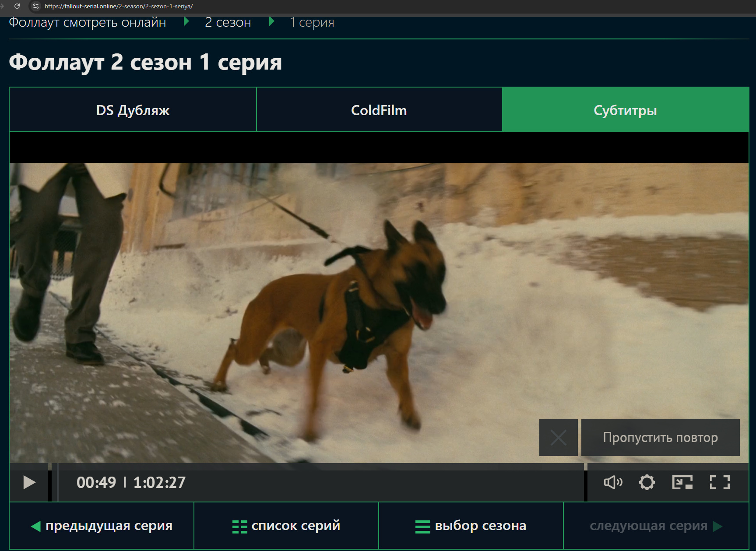The width and height of the screenshot is (756, 551).
Task: Click the '1 серия' breadcrumb text
Action: click(312, 22)
